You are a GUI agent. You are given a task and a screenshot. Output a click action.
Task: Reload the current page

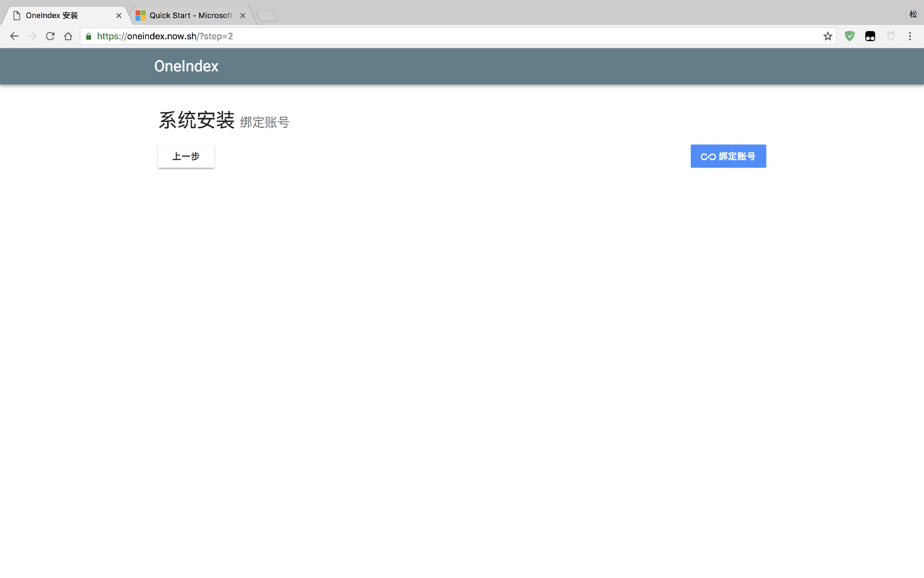pyautogui.click(x=50, y=36)
